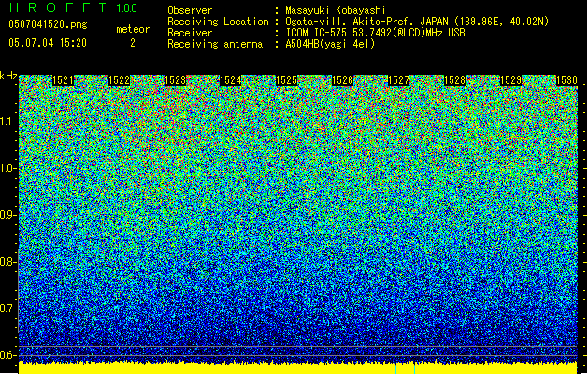Click the meteor count value 2
588x374 pixels.
133,43
